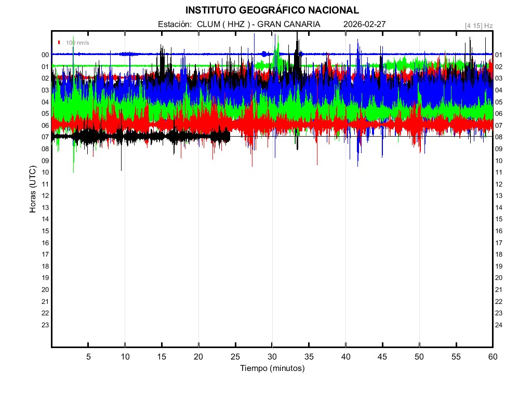Click the GRAN CANARIA location text
This screenshot has height=399, width=532.
click(289, 24)
